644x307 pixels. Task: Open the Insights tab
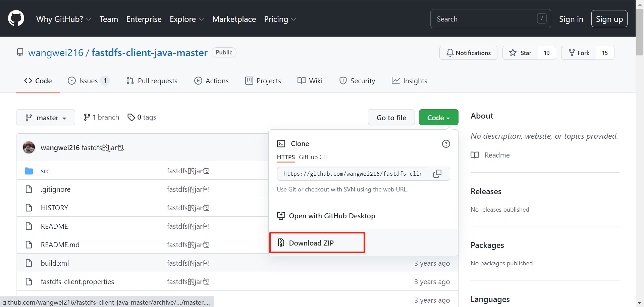pyautogui.click(x=410, y=81)
